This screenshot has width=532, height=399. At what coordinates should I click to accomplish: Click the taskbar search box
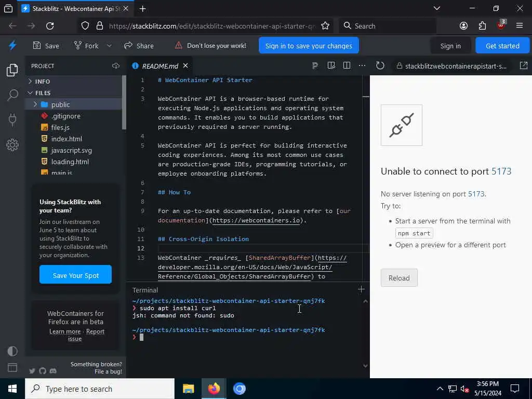100,389
